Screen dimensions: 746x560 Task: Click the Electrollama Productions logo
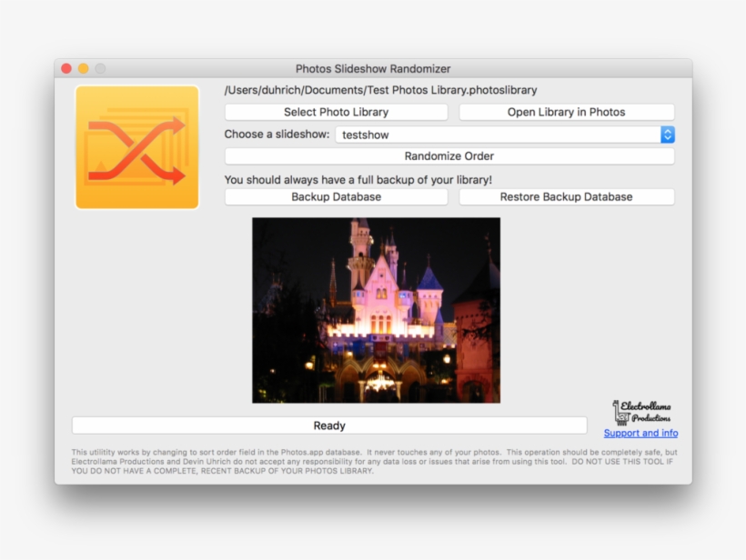click(641, 412)
